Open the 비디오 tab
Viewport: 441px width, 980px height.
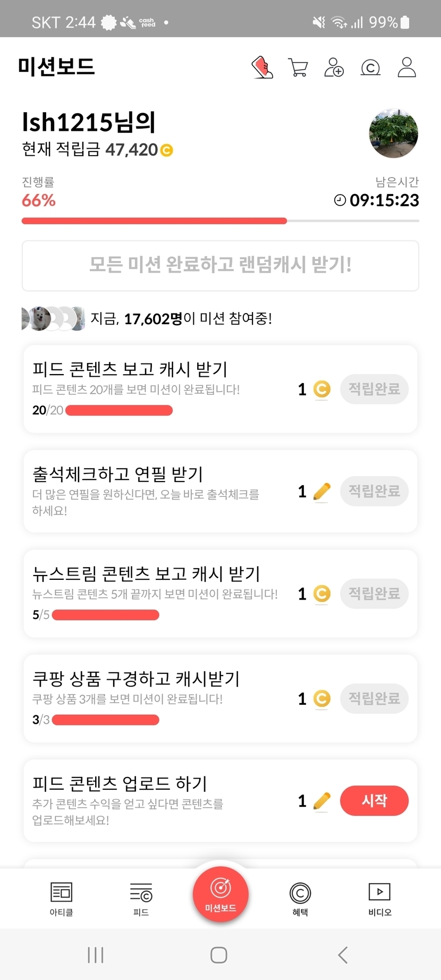[379, 898]
